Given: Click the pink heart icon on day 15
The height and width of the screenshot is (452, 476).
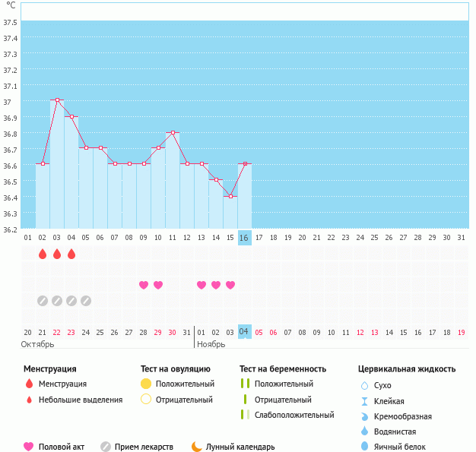Looking at the screenshot, I should pyautogui.click(x=230, y=285).
